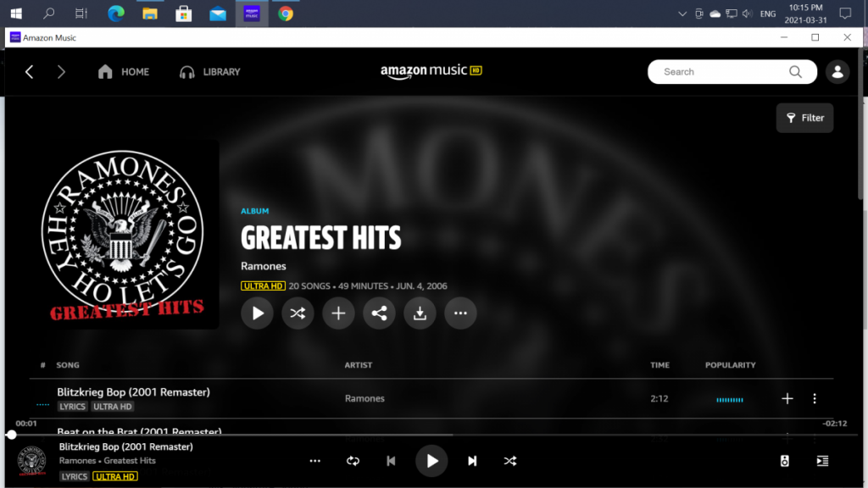Image resolution: width=868 pixels, height=488 pixels.
Task: Click the Blitzkrieg Bop popularity bar
Action: (x=730, y=400)
